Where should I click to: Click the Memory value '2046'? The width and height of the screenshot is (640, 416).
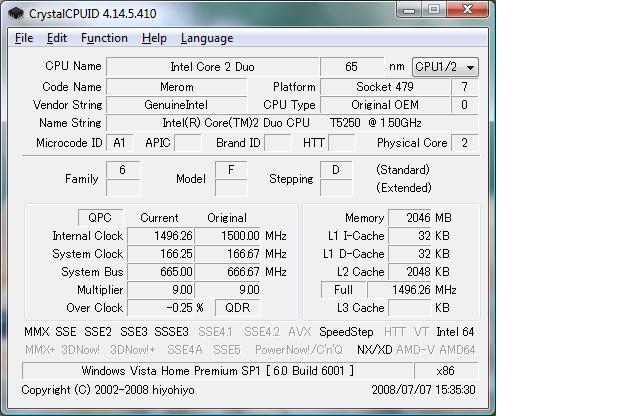410,218
